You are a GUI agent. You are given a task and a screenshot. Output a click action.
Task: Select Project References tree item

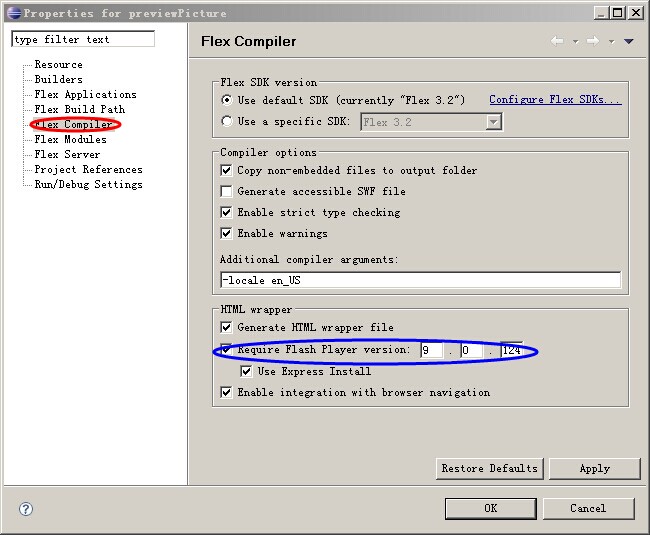click(x=88, y=169)
